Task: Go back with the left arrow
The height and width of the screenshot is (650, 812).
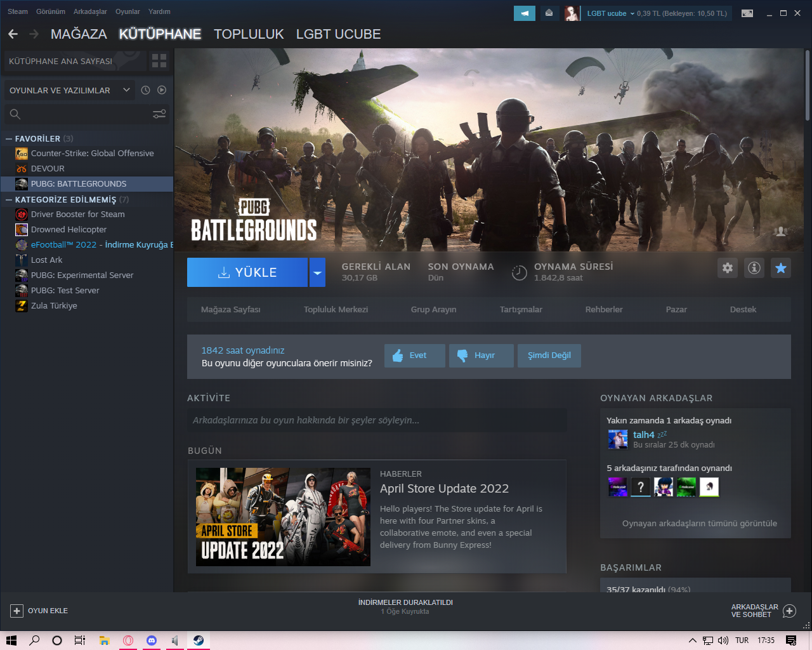Action: click(x=13, y=34)
